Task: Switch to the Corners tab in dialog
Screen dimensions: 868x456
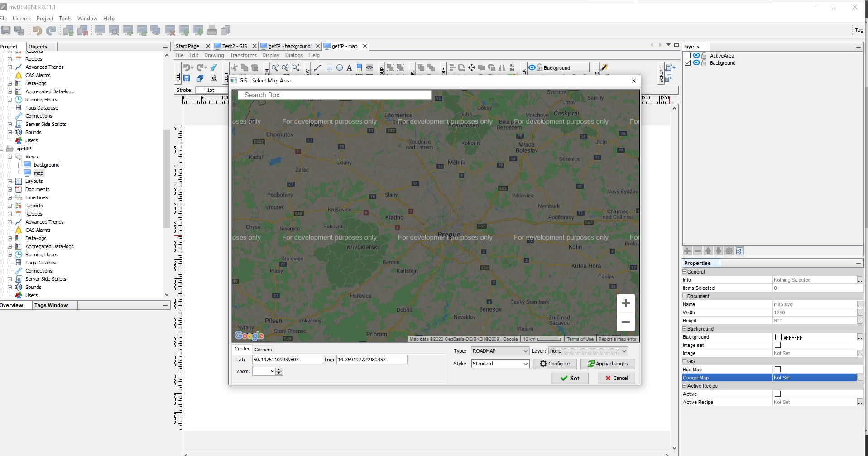Action: (263, 350)
